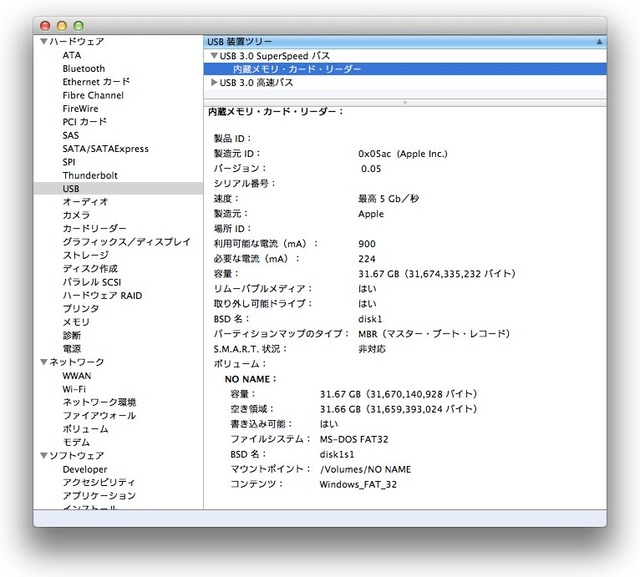Viewport: 640px width, 577px height.
Task: Click the /Volumes/NO NAME mount point
Action: tap(365, 469)
